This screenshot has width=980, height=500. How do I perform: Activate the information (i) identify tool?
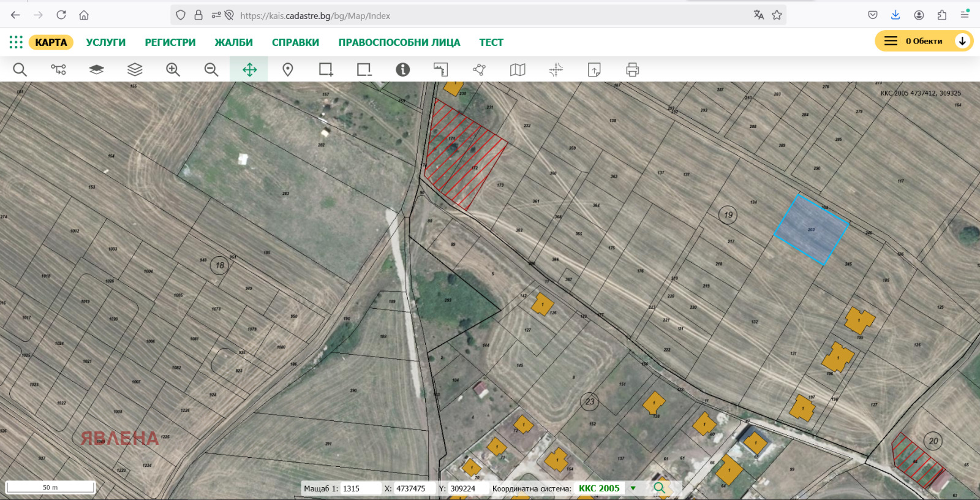[402, 70]
